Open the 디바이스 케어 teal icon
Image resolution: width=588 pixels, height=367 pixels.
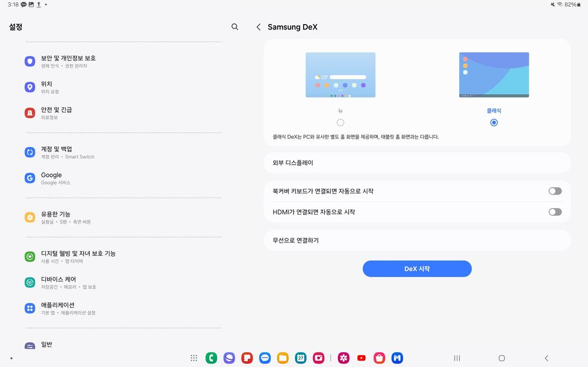pyautogui.click(x=30, y=282)
